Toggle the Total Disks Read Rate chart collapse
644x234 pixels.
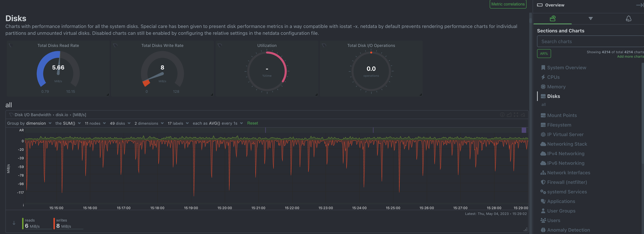click(x=10, y=45)
